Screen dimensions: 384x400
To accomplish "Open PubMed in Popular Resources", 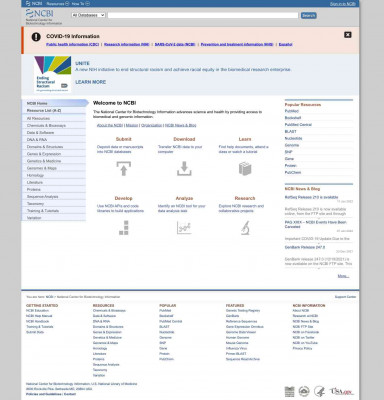I will tap(292, 111).
